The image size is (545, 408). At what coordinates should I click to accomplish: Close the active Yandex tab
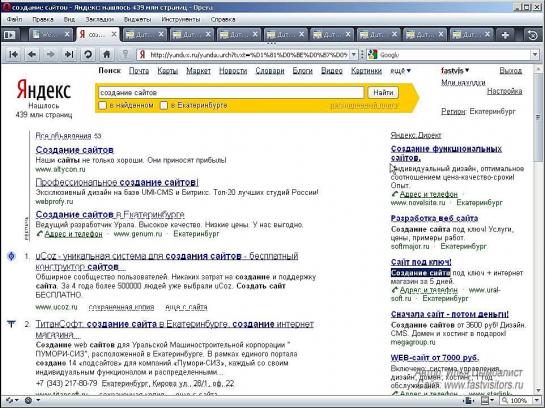[x=114, y=34]
